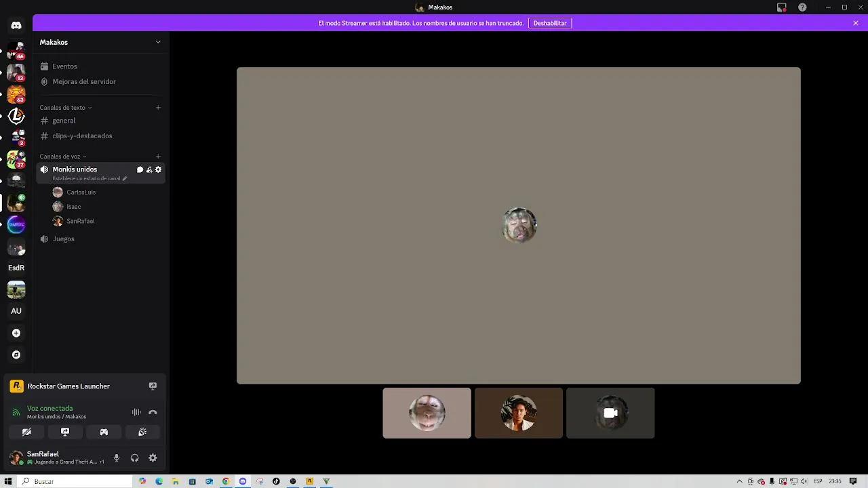Open Voz conectada connection details
868x488 pixels.
click(50, 409)
